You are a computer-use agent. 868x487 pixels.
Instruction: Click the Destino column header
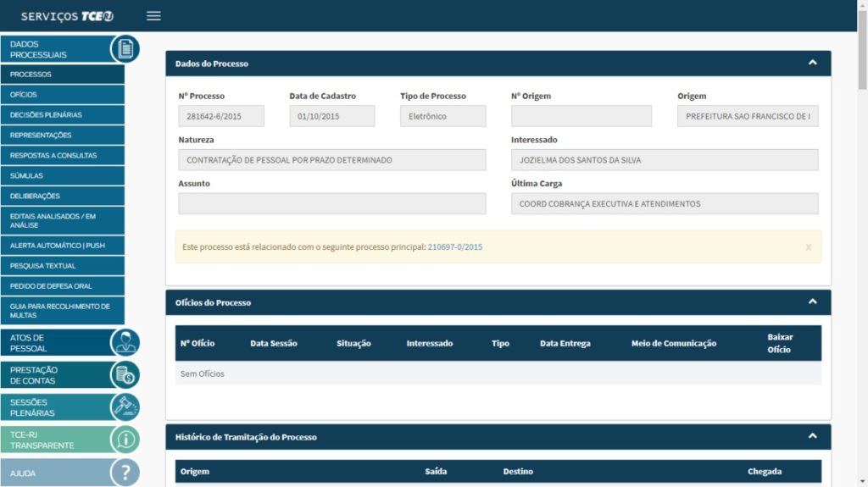point(518,472)
